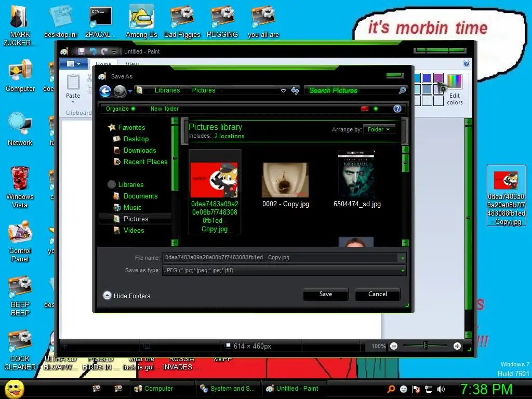Click Pictures in the address bar breadcrumb
The height and width of the screenshot is (399, 532).
pyautogui.click(x=204, y=90)
